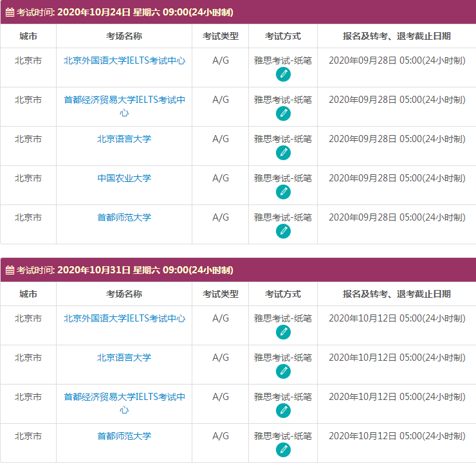Click calendar icon in October 31 exam header
Screen dimensions: 476x463
point(10,270)
